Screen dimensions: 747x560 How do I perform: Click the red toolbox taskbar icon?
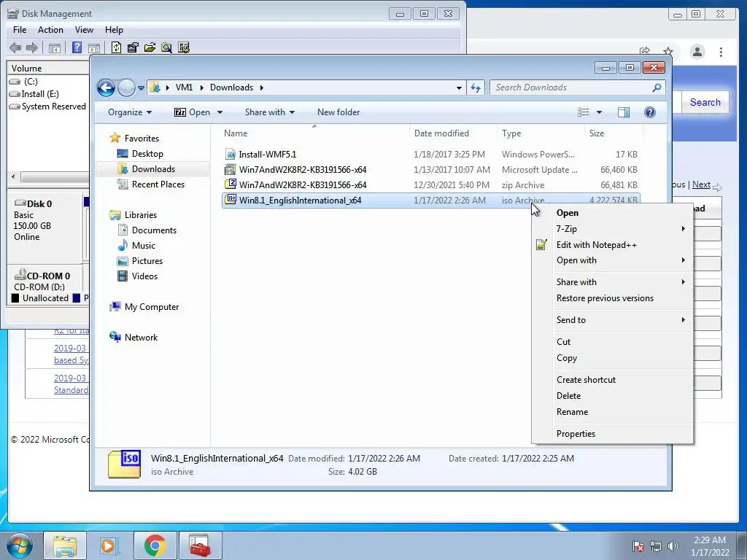pyautogui.click(x=200, y=545)
